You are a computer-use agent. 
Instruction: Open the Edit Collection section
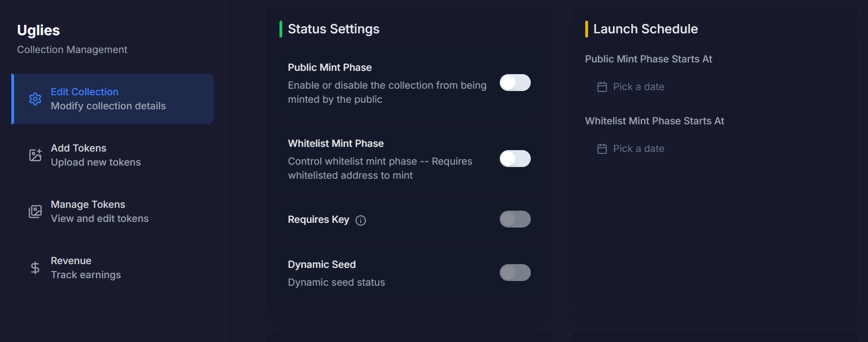click(x=108, y=99)
